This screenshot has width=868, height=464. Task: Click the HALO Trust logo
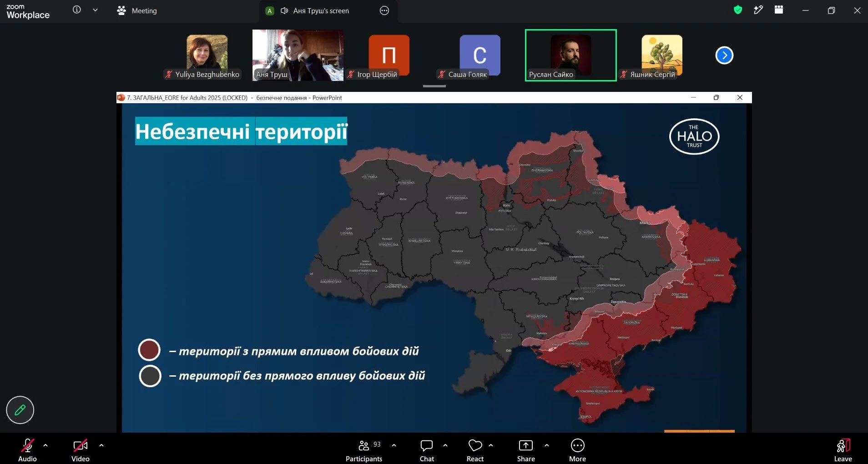(694, 136)
